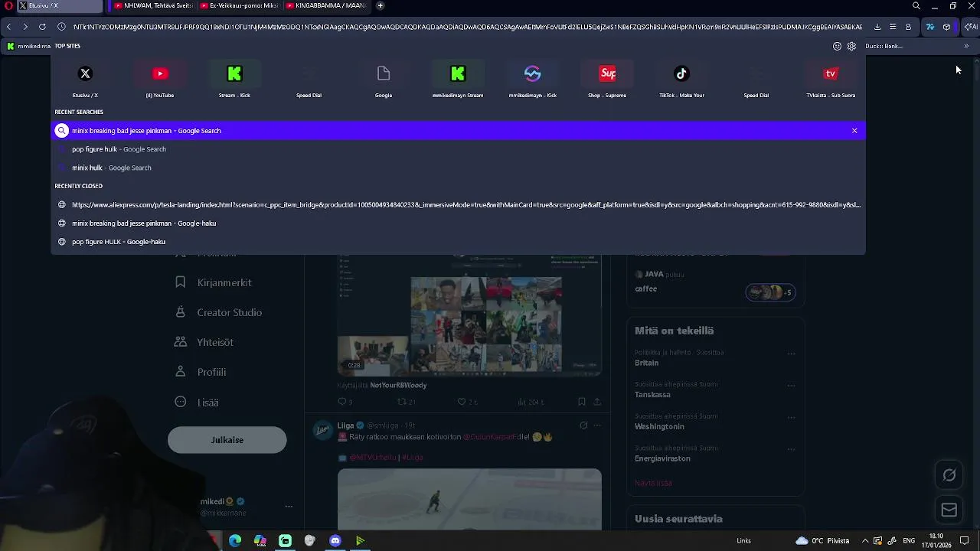Viewport: 980px width, 551px height.
Task: Open Profiili in the X sidebar
Action: (x=201, y=372)
